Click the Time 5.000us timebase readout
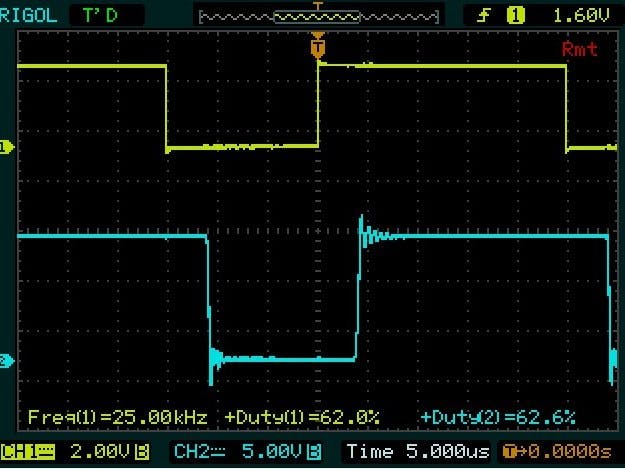The width and height of the screenshot is (625, 469). [x=418, y=452]
